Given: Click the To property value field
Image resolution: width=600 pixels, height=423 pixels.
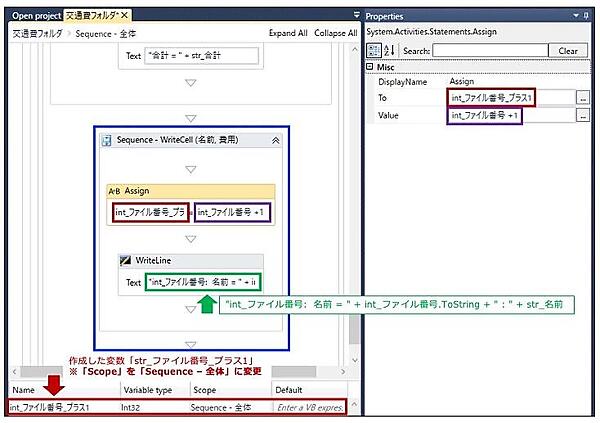Looking at the screenshot, I should click(x=511, y=98).
